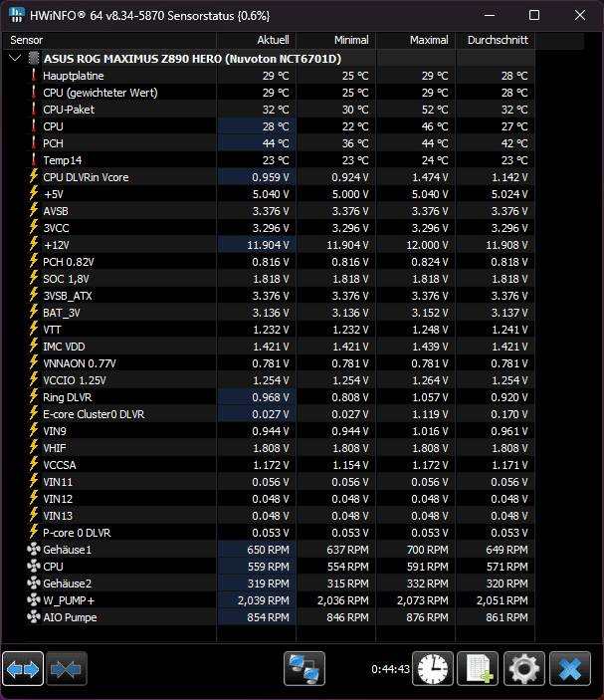The image size is (604, 700).
Task: Start logging with the sheet plus icon
Action: pos(478,668)
